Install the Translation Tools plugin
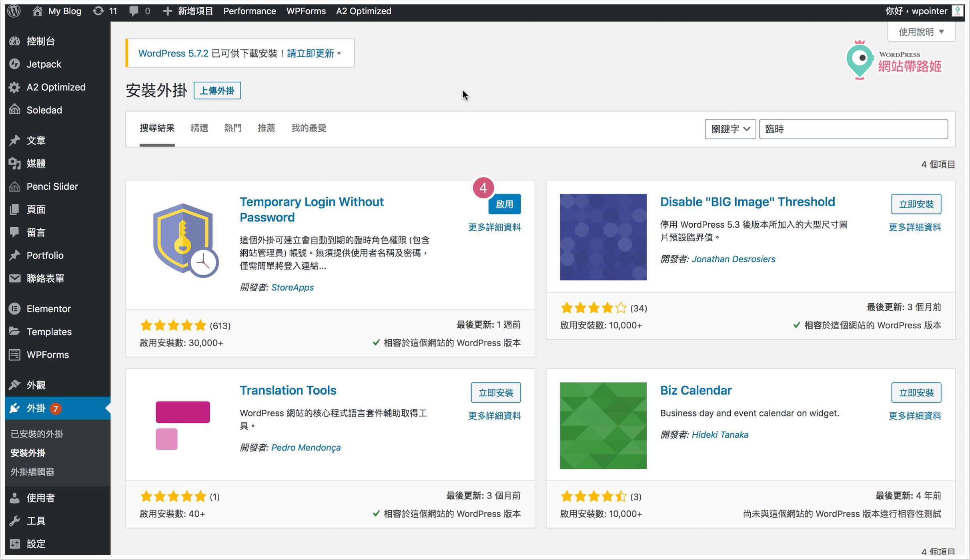Viewport: 970px width, 560px height. [x=496, y=393]
